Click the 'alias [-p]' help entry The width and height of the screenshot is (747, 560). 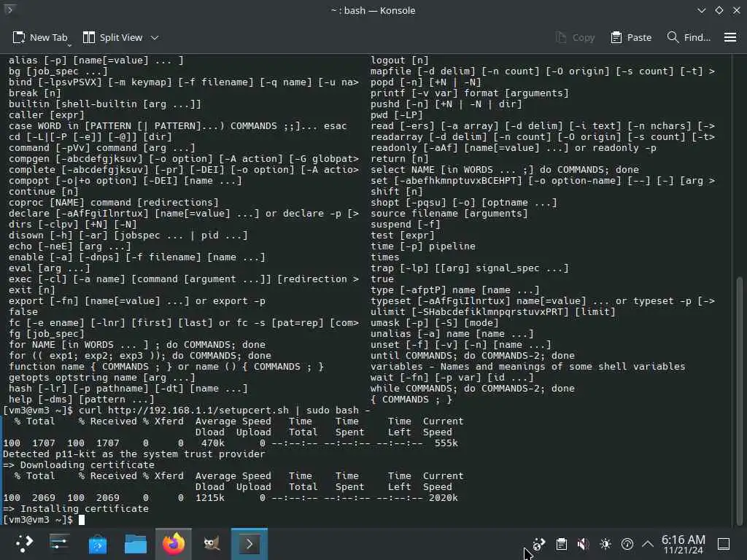[96, 60]
